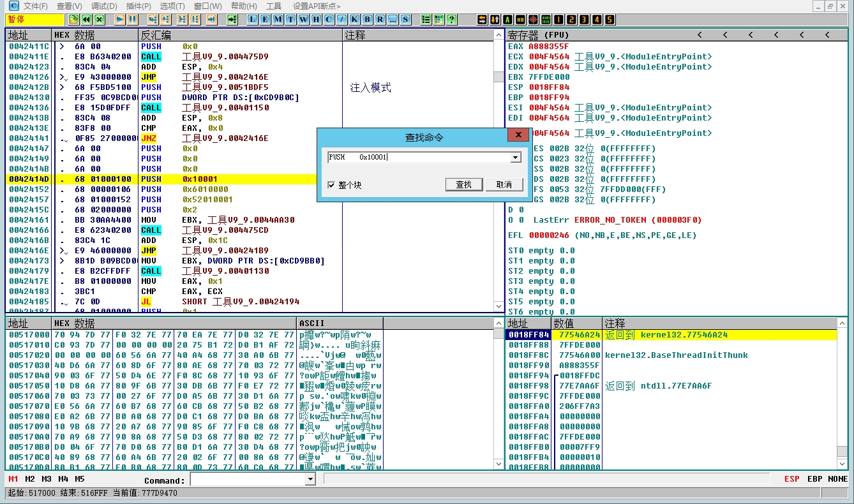Expand the search command combo box dropdown
This screenshot has height=504, width=854.
515,158
